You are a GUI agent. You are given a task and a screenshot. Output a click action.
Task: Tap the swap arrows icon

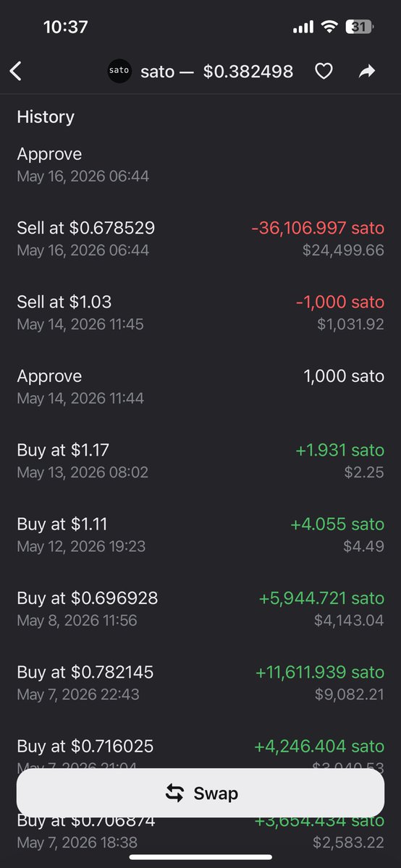pos(174,793)
